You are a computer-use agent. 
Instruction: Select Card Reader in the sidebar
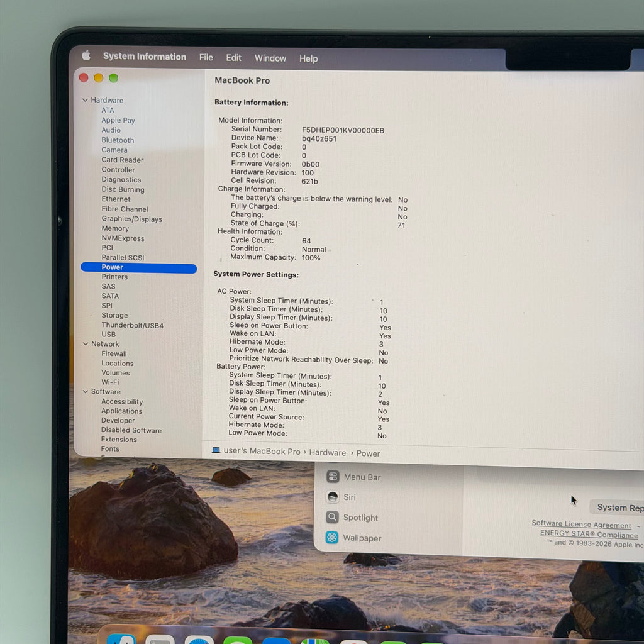(123, 160)
